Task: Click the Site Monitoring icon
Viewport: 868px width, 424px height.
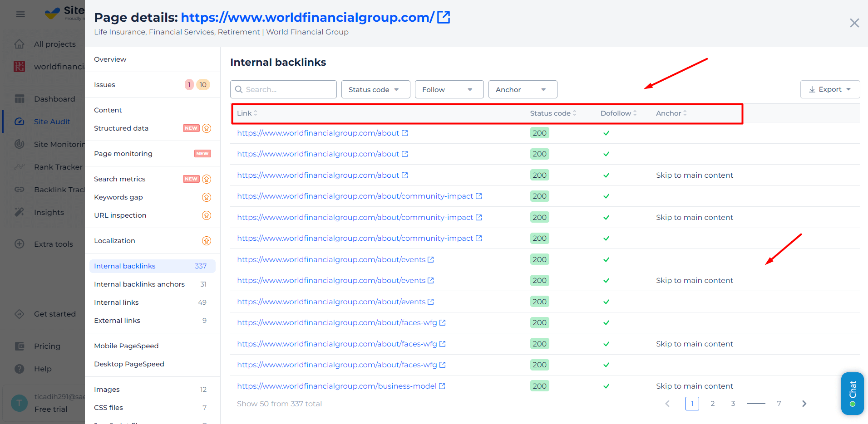Action: 20,144
